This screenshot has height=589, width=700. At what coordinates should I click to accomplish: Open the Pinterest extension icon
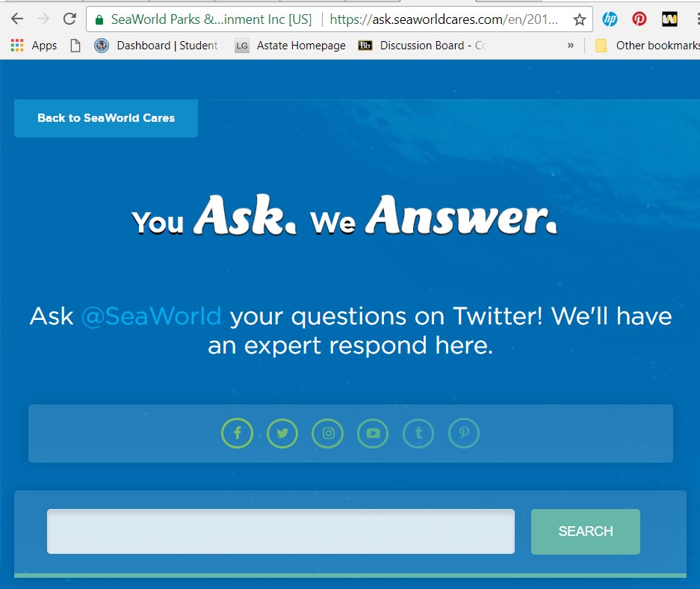(639, 19)
